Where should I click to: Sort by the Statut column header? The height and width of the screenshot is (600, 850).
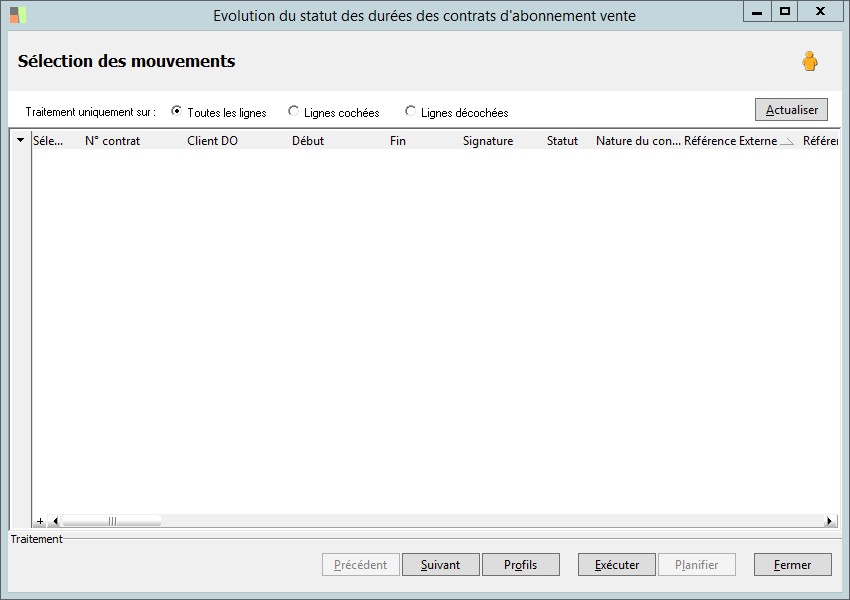click(x=562, y=141)
